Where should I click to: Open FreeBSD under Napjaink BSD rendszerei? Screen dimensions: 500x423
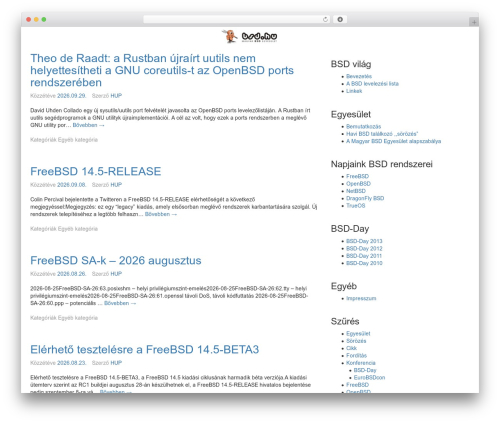[357, 176]
